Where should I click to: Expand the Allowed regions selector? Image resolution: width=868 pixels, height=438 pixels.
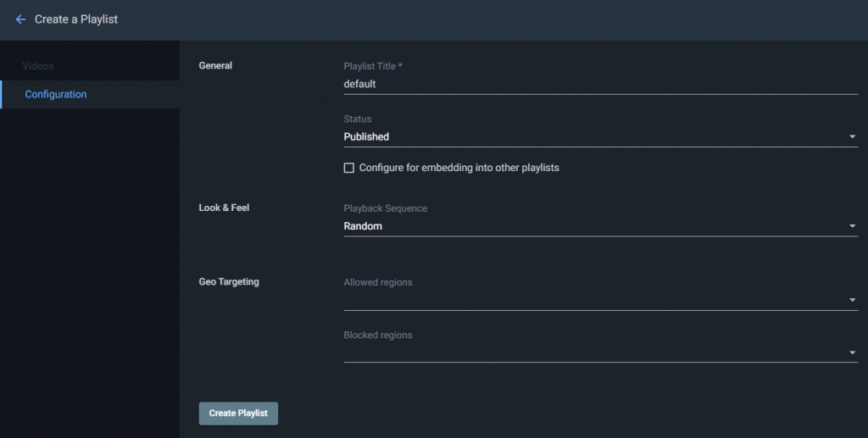[601, 300]
